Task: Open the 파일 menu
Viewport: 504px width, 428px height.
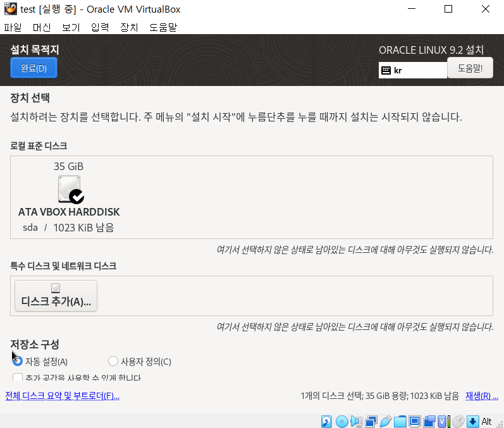Action: pyautogui.click(x=13, y=27)
